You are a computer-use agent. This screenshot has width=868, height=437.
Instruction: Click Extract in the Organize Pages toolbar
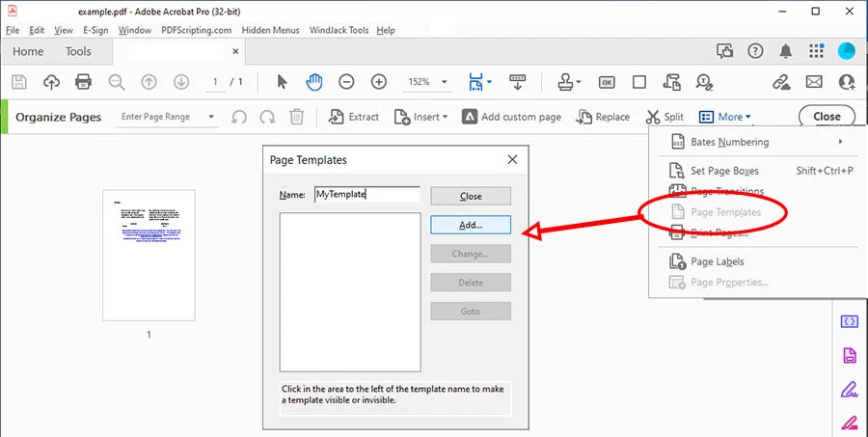pos(354,117)
